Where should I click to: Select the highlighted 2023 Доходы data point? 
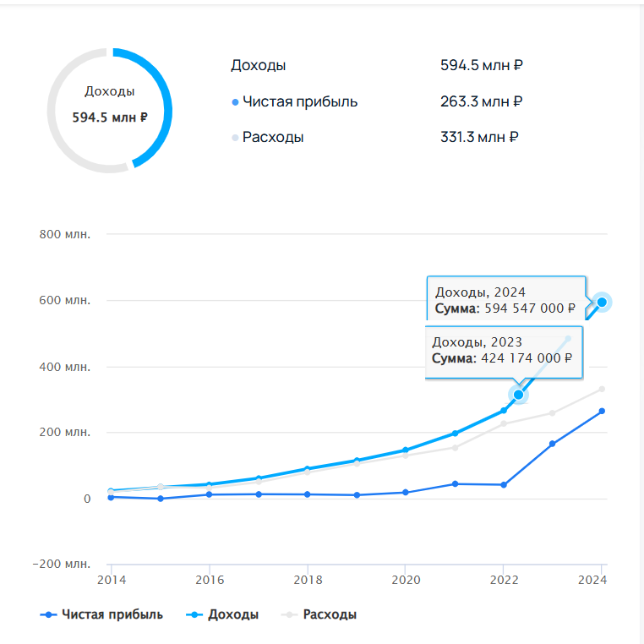(519, 395)
